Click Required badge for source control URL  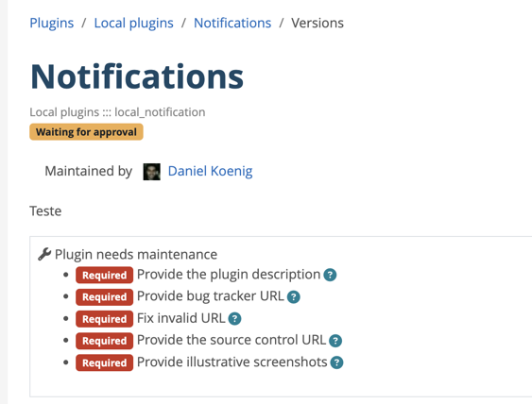pos(105,341)
